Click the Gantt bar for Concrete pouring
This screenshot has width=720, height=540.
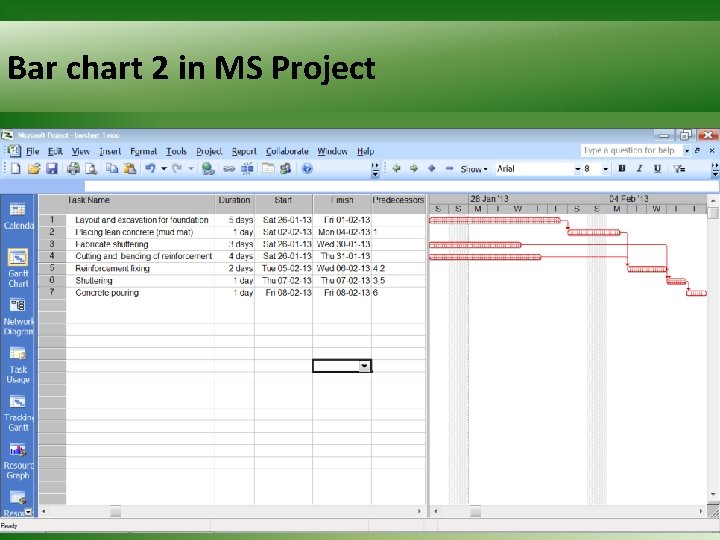(x=696, y=293)
